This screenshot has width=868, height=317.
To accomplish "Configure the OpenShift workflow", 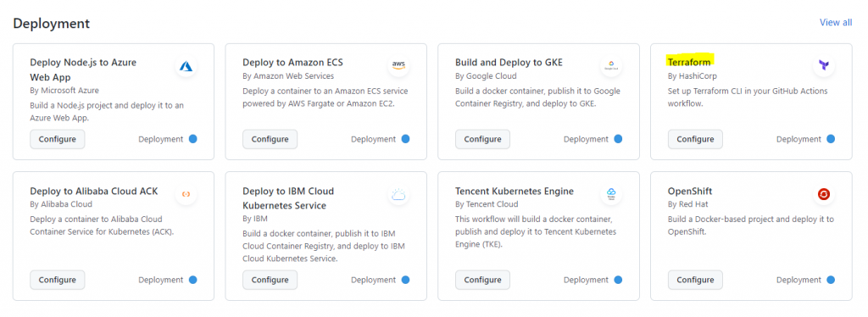I will click(695, 280).
